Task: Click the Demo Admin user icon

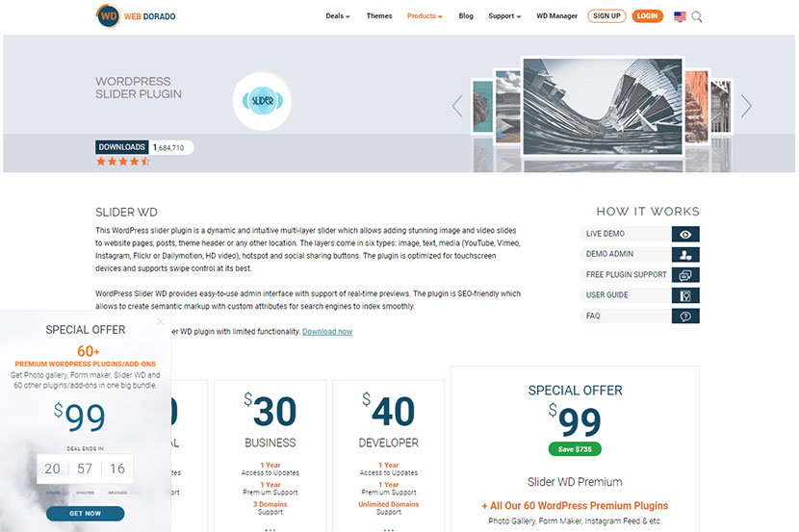Action: click(x=685, y=254)
